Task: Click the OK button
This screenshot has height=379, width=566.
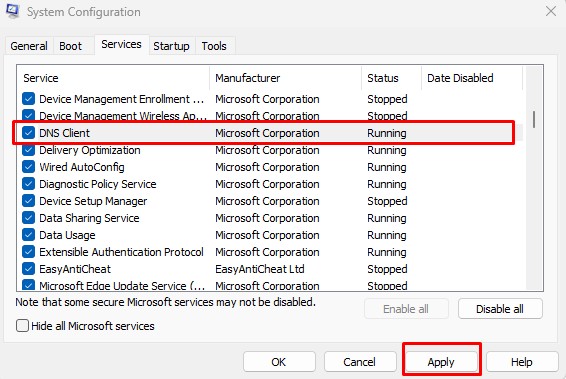Action: click(279, 362)
